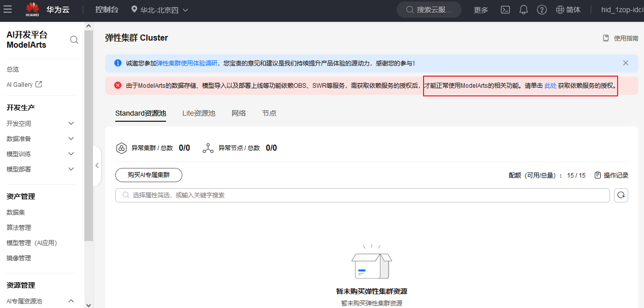The width and height of the screenshot is (644, 308).
Task: Go to the 总览 overview page
Action: [13, 70]
